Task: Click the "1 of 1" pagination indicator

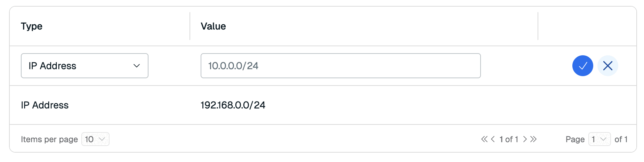Action: (x=509, y=139)
